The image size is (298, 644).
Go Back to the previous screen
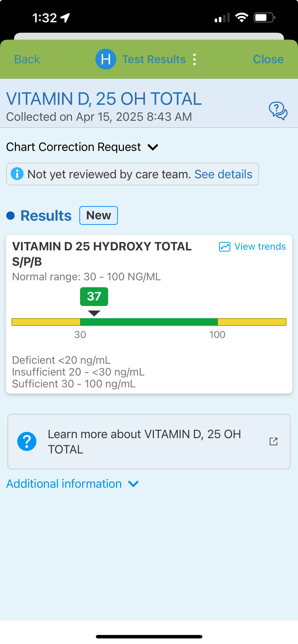(x=27, y=59)
